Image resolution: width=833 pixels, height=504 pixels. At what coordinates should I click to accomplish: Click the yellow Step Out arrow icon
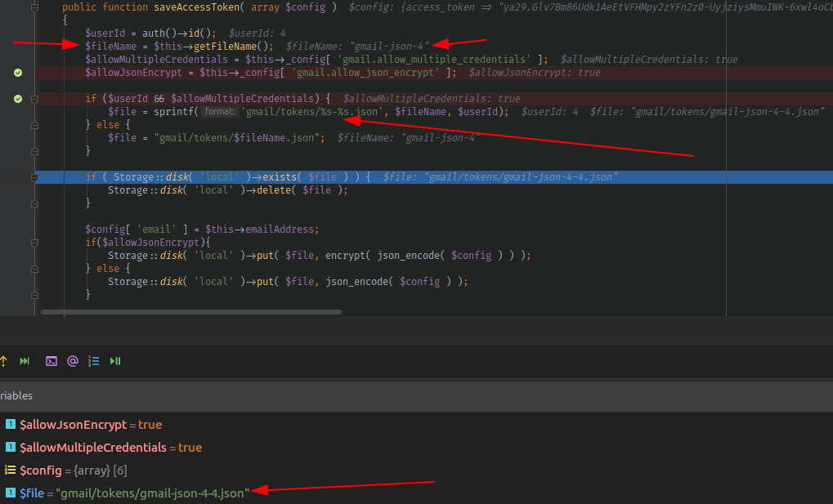pos(5,360)
